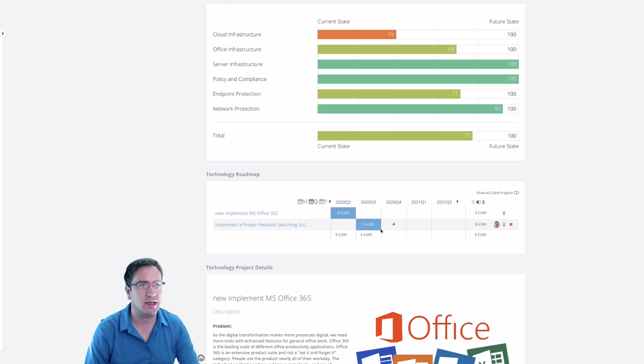The image size is (644, 364).
Task: Click the new Implement MS Office 365 title
Action: click(x=262, y=298)
